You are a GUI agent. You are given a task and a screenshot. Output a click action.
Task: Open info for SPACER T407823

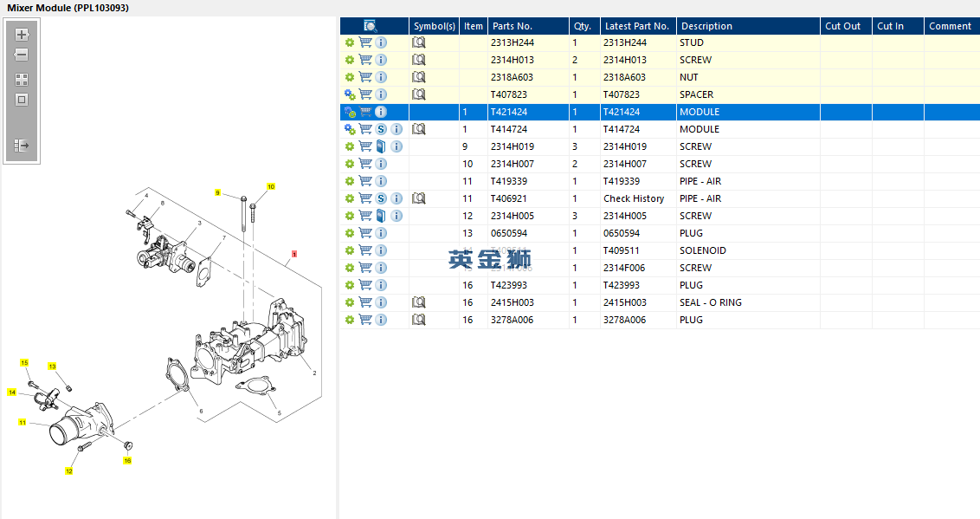(x=381, y=94)
